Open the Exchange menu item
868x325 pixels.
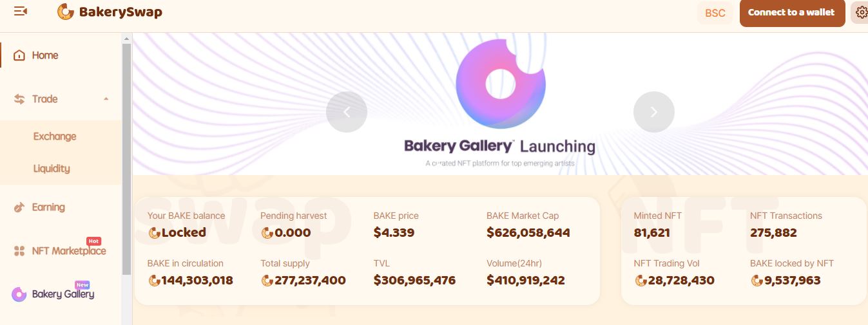click(x=55, y=136)
